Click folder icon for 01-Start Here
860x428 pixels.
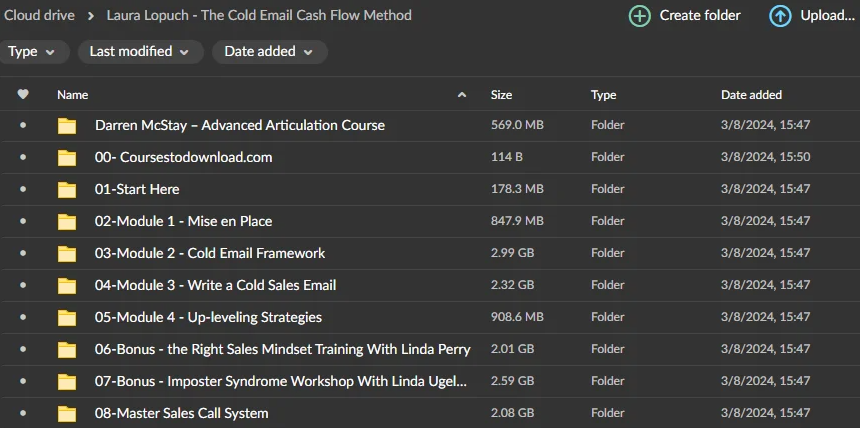[x=67, y=190]
